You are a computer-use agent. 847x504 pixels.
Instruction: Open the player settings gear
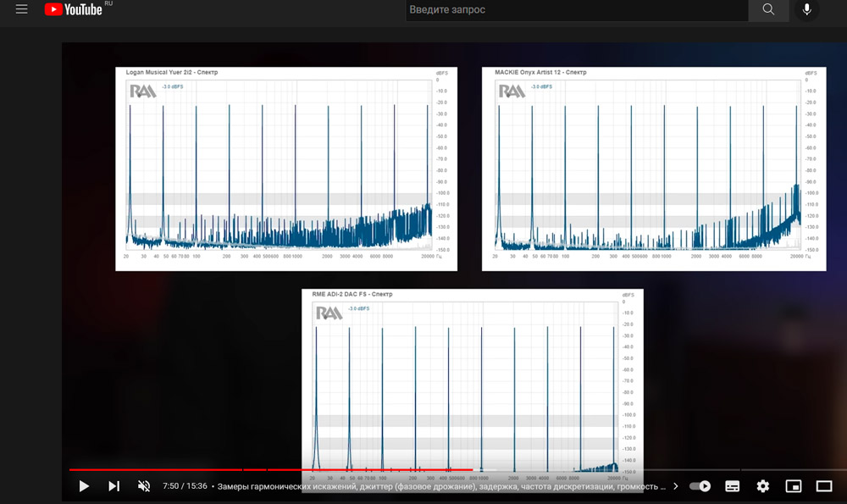(763, 486)
